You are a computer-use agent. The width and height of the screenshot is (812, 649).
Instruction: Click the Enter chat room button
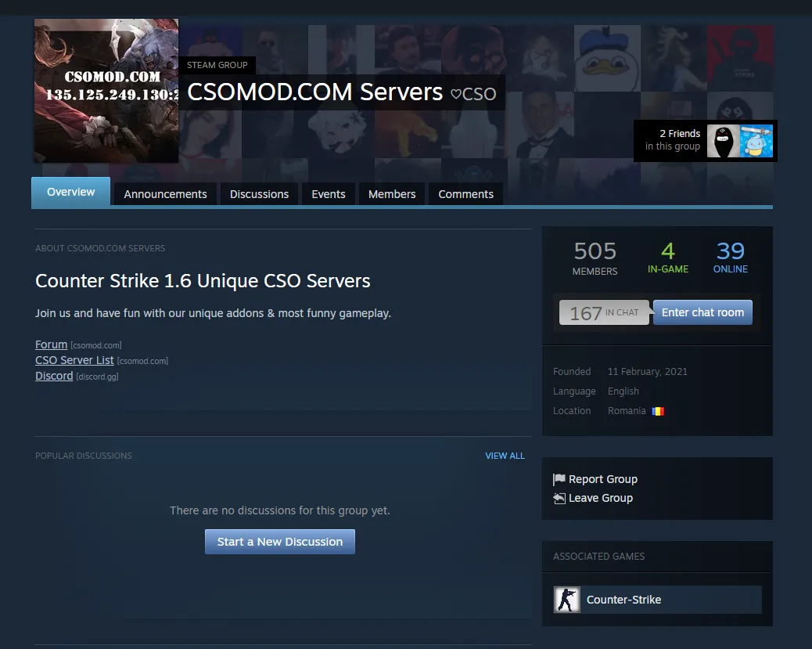point(702,312)
